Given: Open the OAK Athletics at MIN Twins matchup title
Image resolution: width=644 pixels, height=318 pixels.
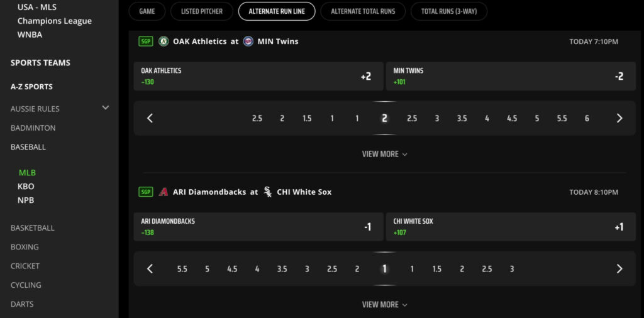Looking at the screenshot, I should [236, 41].
